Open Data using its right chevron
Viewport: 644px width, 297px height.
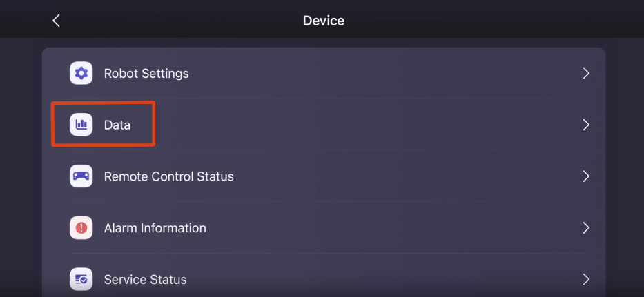click(x=586, y=125)
